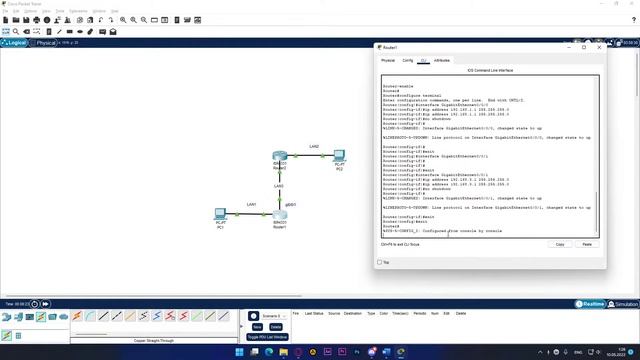Viewport: 640px width, 360px height.
Task: Click the Add Simple PDU envelope icon
Action: [x=102, y=31]
